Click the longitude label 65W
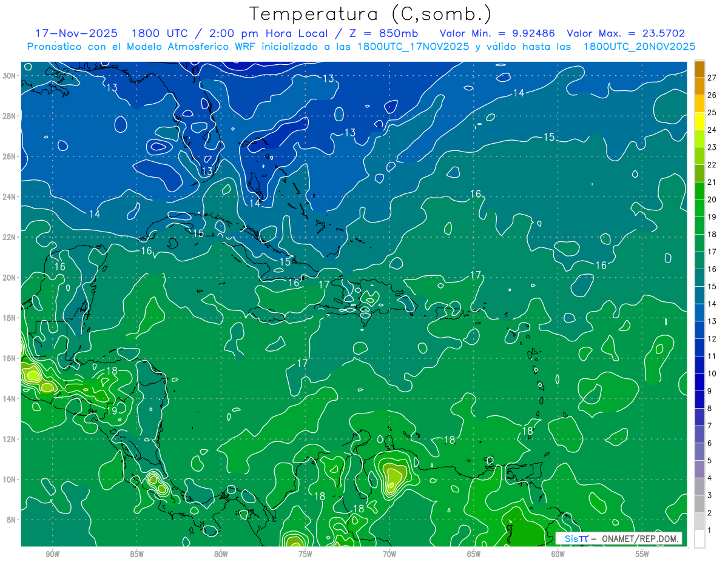The image size is (728, 562). (x=474, y=554)
